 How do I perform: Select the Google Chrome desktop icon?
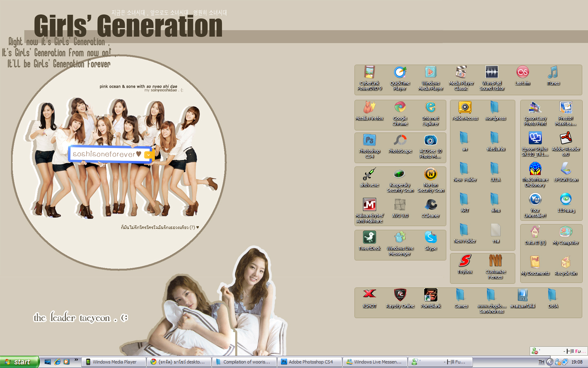pos(400,113)
